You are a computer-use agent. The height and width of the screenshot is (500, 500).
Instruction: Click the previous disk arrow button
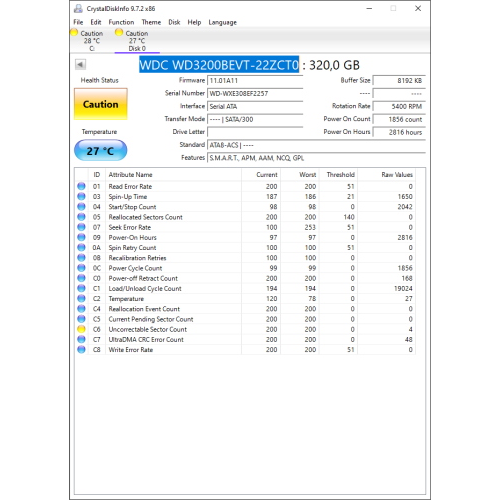pyautogui.click(x=80, y=64)
